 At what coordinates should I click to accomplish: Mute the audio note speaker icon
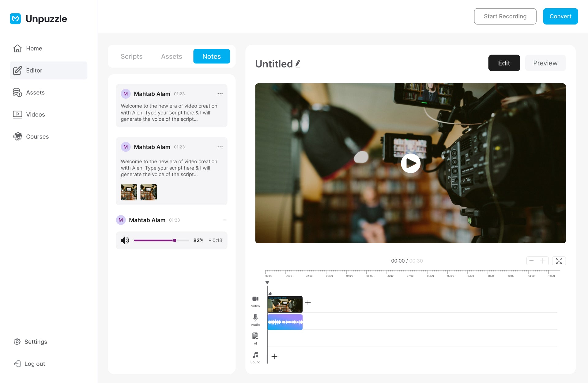point(125,241)
